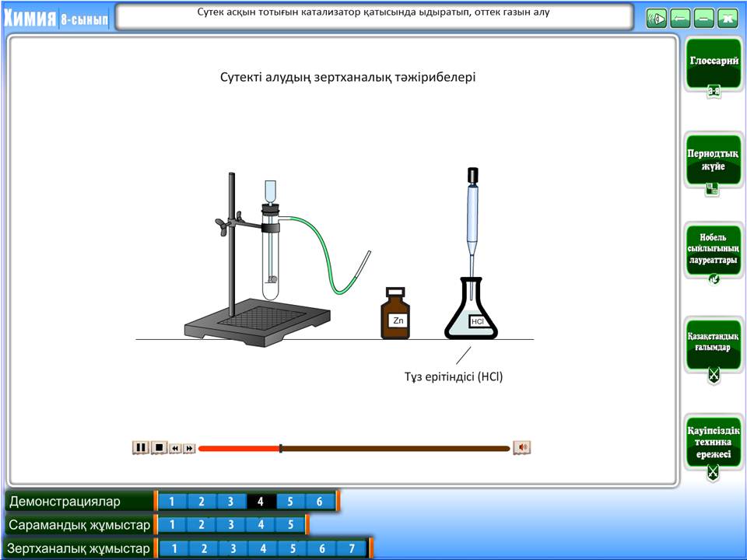
Task: Open Зертханалық жұмыстар item 1
Action: tap(174, 548)
